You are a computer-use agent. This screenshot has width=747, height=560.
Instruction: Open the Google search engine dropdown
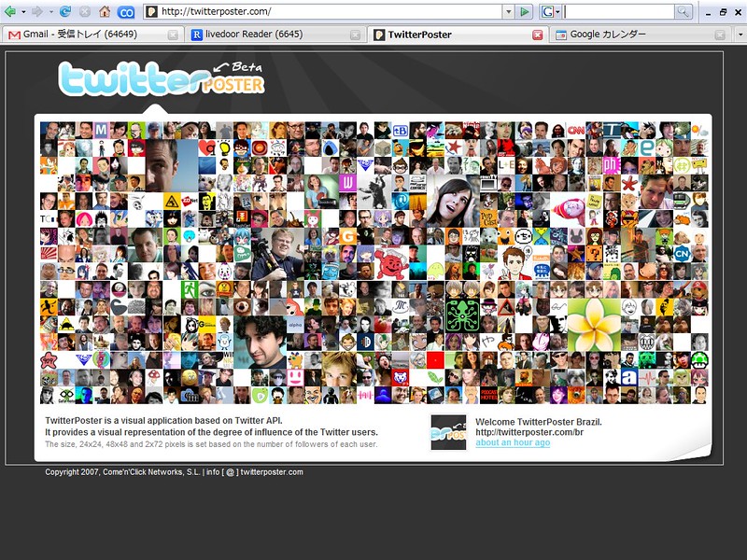551,11
